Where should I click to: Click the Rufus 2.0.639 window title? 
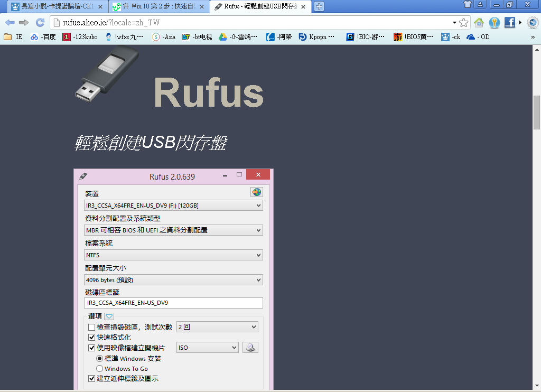click(172, 176)
